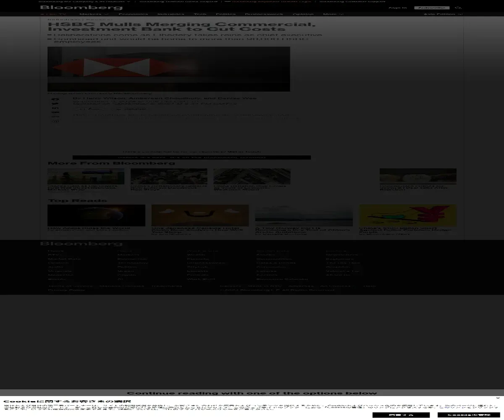Go to the Industries section
Screen dimensions: 504x420
(x=171, y=14)
